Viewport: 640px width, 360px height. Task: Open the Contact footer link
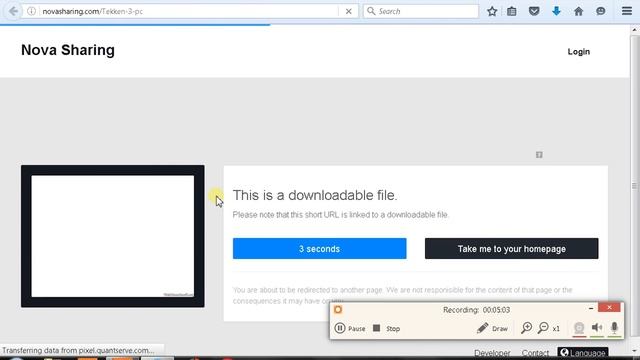[535, 353]
